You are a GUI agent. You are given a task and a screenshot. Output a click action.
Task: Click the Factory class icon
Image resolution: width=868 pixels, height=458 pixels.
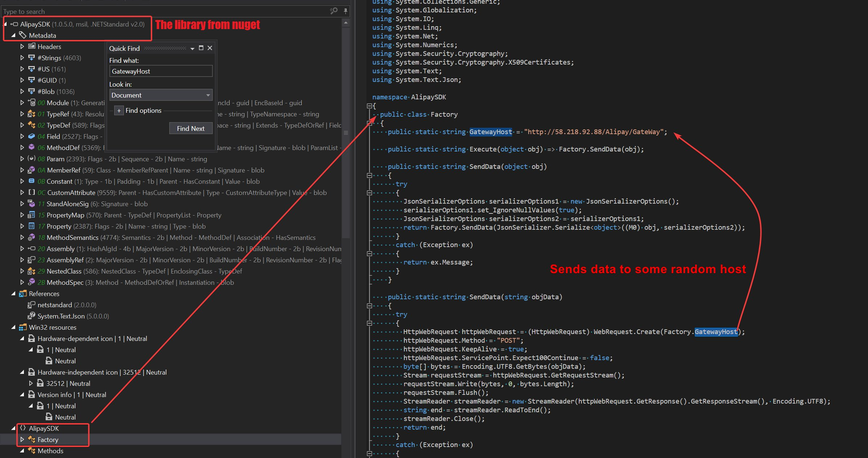(32, 439)
